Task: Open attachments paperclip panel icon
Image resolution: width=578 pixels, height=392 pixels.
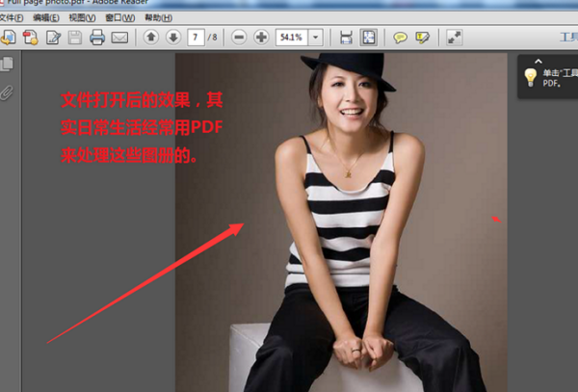Action: point(7,92)
